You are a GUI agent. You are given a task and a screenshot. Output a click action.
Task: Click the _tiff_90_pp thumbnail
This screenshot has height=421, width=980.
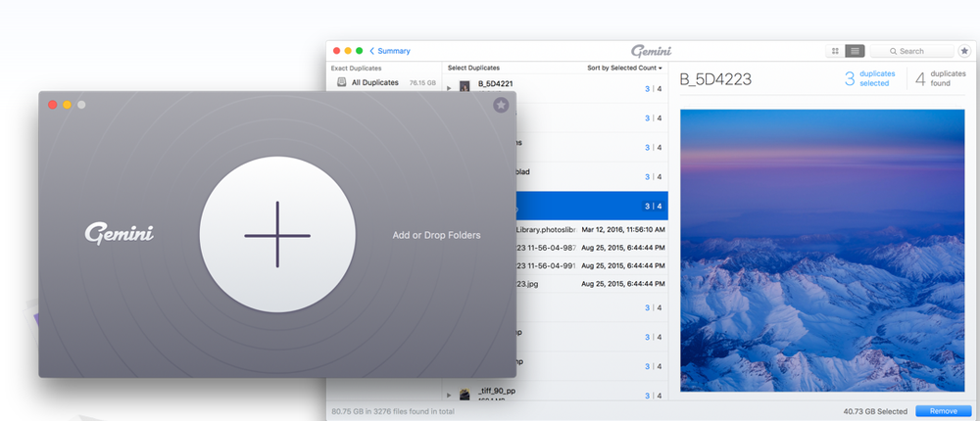[x=465, y=395]
